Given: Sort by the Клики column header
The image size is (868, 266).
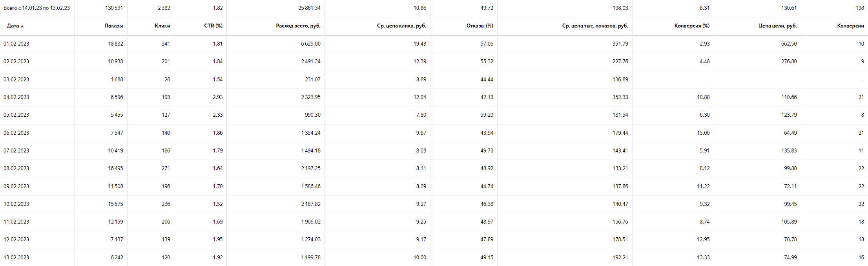Looking at the screenshot, I should pos(162,26).
